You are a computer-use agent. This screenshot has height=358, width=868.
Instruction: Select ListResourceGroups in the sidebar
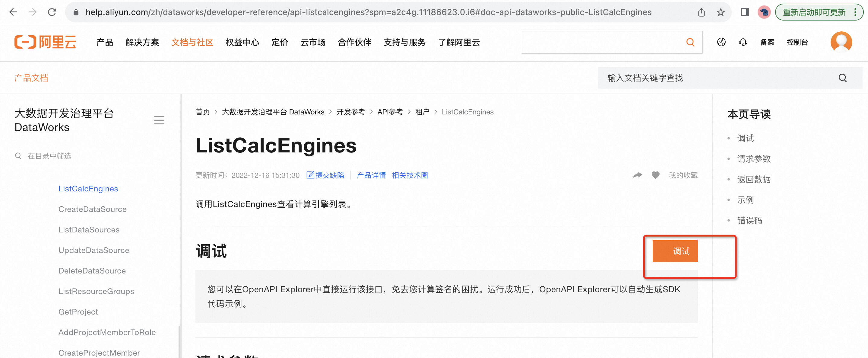click(97, 291)
